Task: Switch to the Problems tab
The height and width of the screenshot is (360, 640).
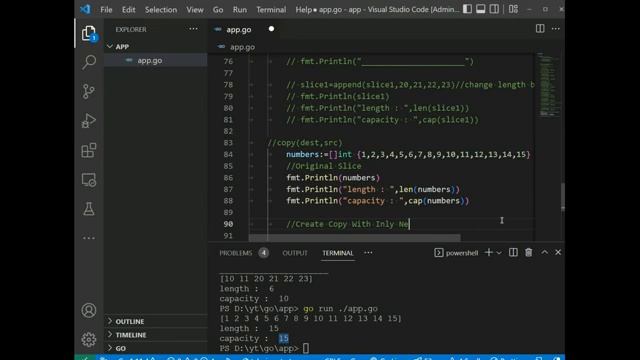Action: point(236,253)
